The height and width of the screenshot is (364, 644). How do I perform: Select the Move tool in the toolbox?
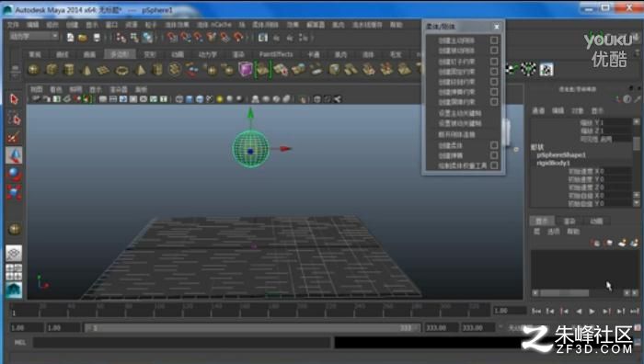pyautogui.click(x=15, y=155)
